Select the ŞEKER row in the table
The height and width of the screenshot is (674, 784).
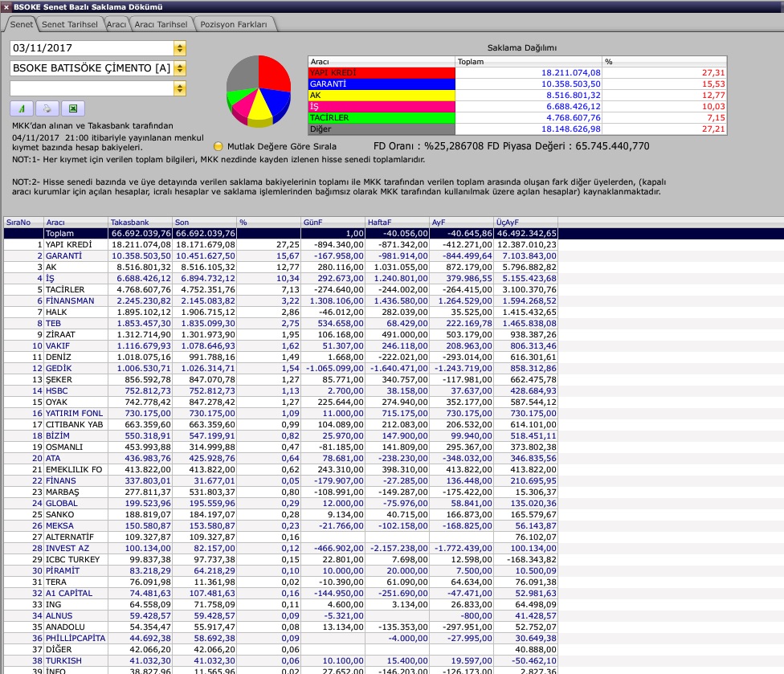tap(280, 379)
